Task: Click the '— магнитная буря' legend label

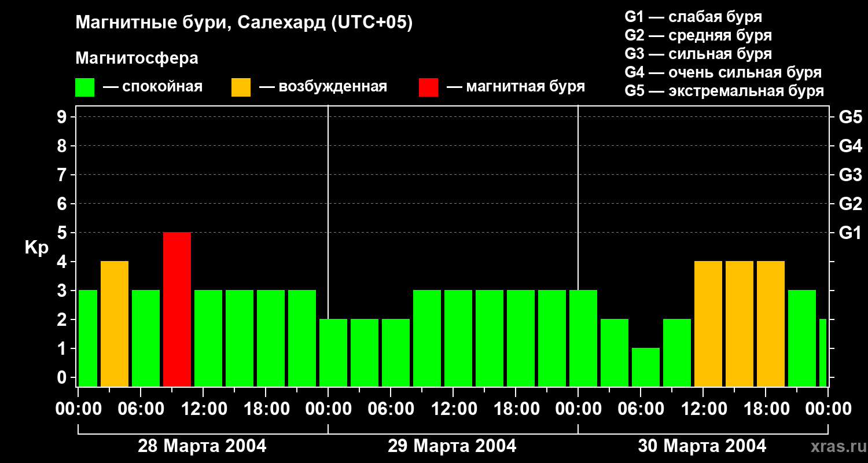Action: 516,87
